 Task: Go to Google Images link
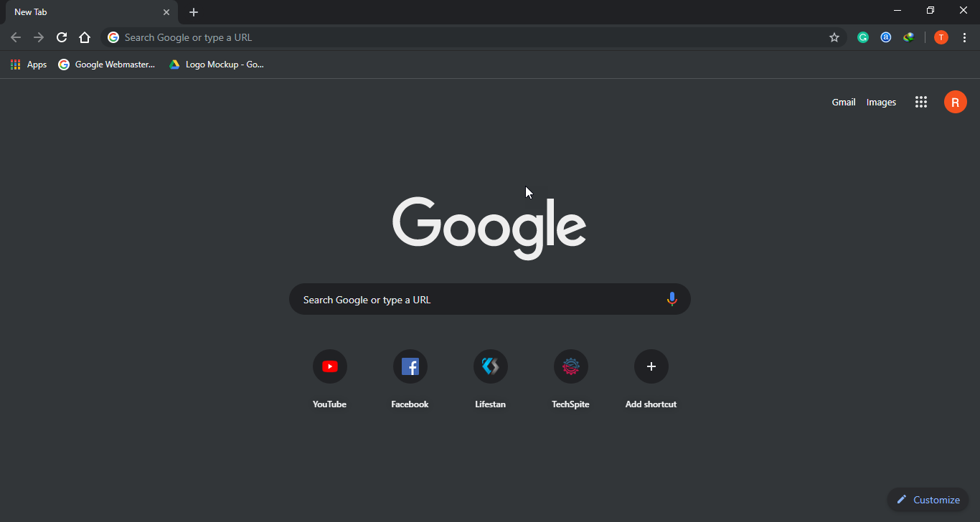[881, 102]
